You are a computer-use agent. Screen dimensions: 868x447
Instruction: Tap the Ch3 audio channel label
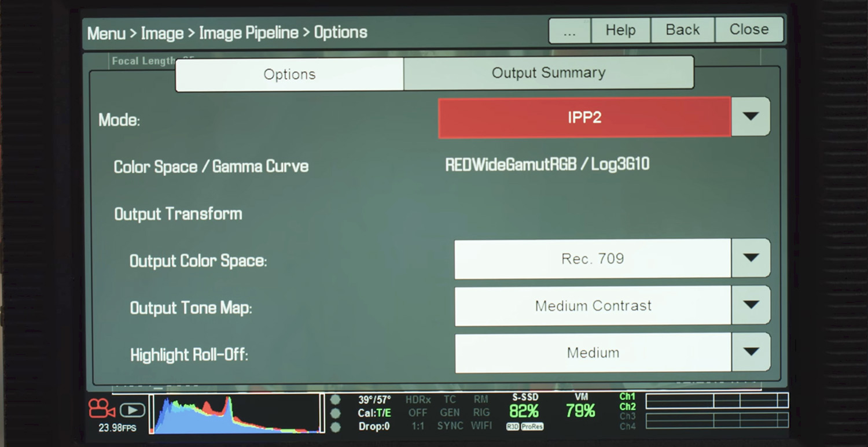627,416
